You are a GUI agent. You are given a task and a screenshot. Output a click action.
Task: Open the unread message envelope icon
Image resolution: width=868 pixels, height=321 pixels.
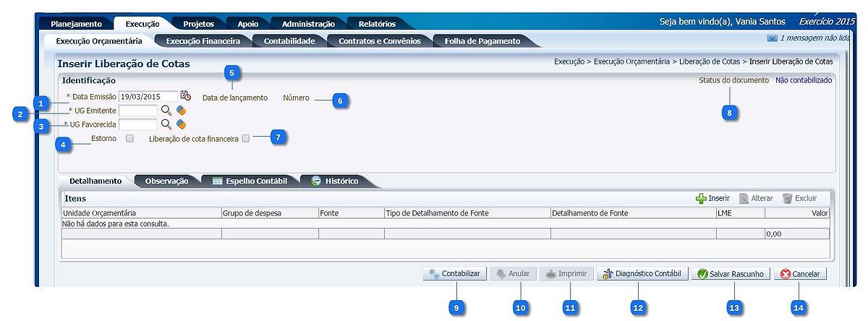point(772,38)
